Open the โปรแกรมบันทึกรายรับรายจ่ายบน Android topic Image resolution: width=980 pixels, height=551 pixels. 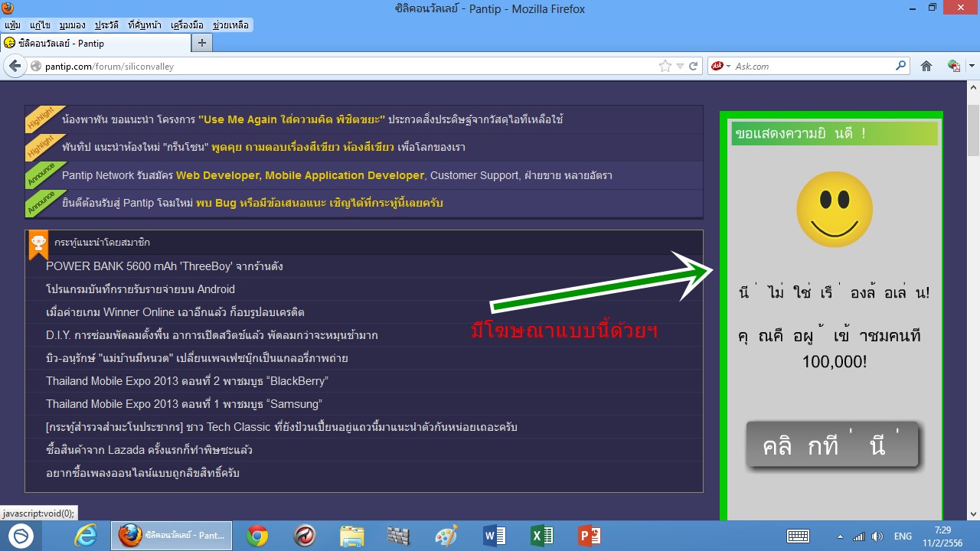coord(140,289)
